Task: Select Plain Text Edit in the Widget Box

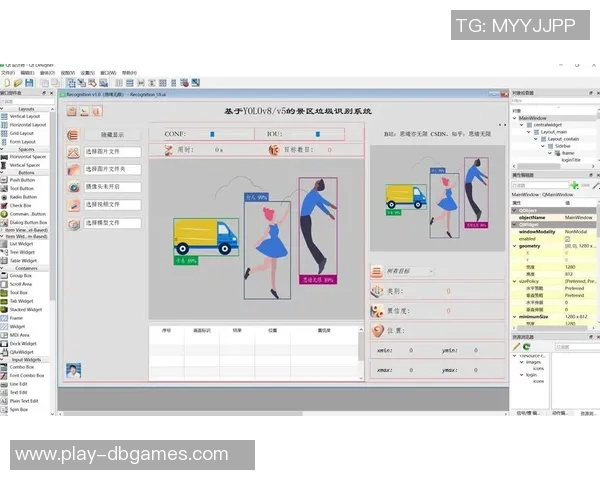Action: (x=24, y=401)
